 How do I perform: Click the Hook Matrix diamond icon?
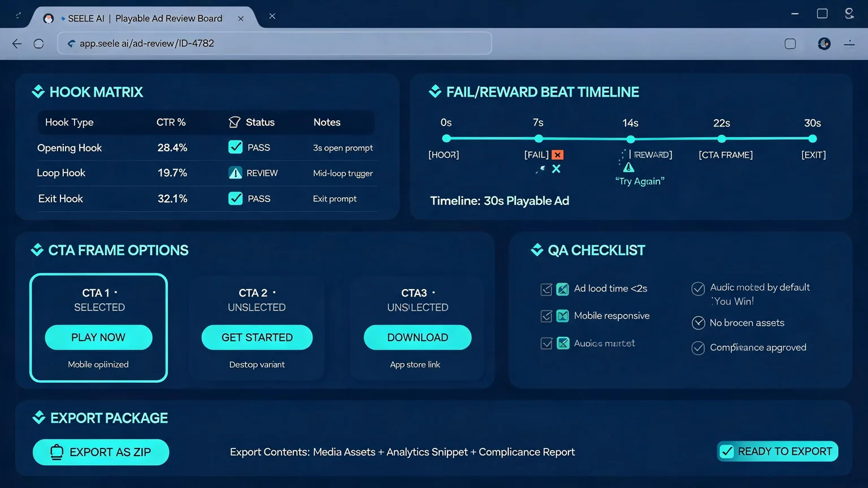(x=38, y=91)
